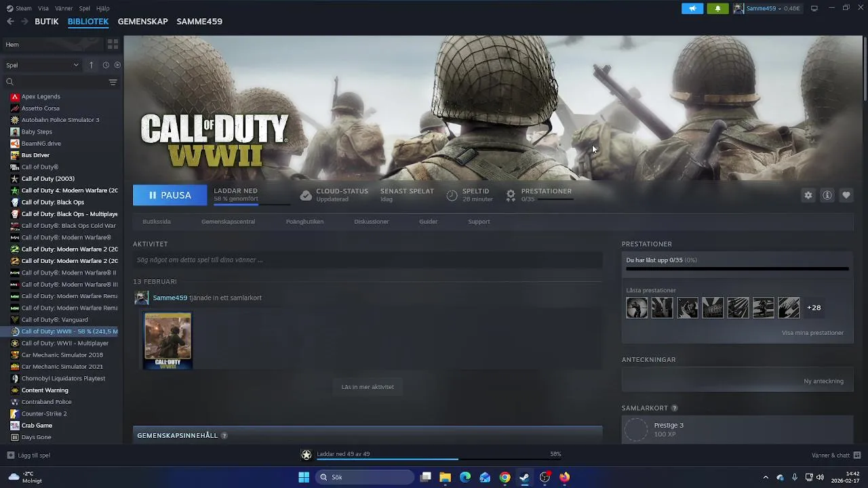Open the library collections grid view icon
Viewport: 868px width, 488px height.
point(113,44)
